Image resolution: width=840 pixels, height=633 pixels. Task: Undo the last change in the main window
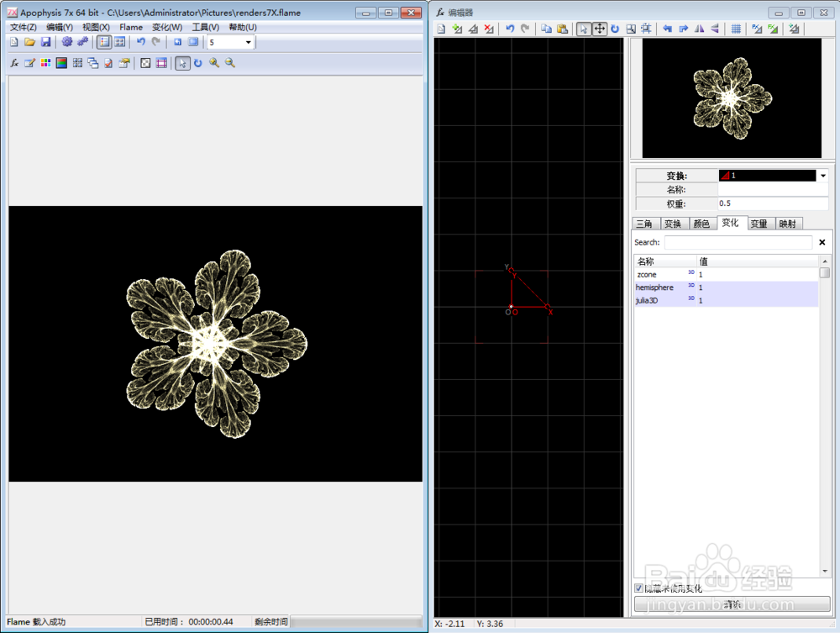coord(141,41)
